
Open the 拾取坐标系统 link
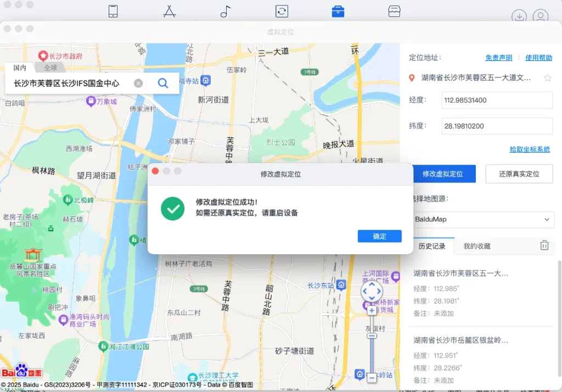point(530,149)
